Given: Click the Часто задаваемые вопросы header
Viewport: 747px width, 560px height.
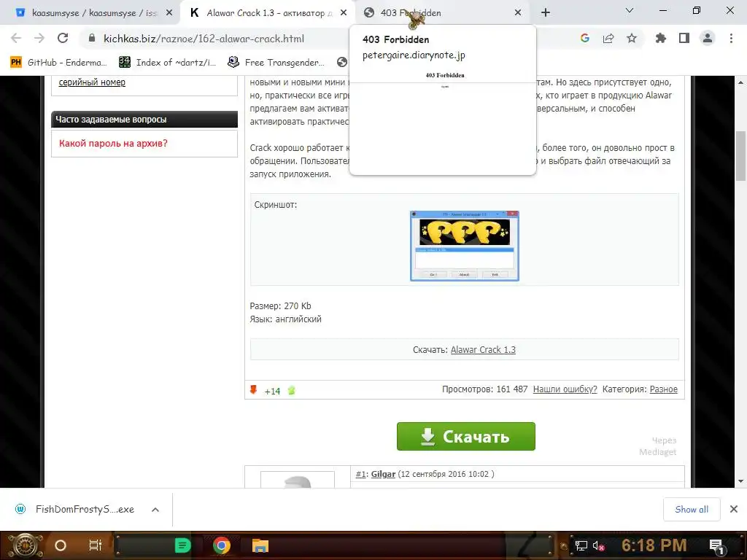Looking at the screenshot, I should tap(144, 119).
